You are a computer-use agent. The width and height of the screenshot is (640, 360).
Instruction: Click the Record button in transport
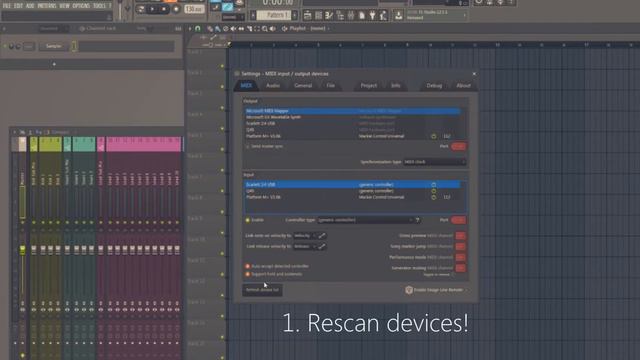pos(176,9)
